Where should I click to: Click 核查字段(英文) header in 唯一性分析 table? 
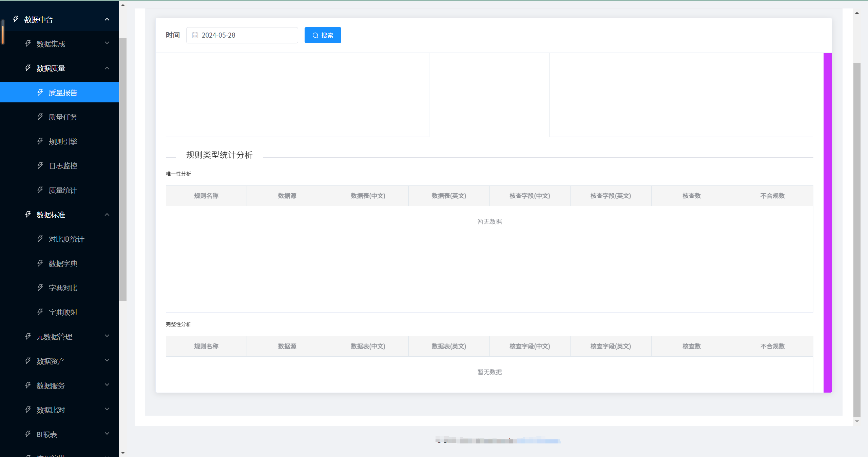click(x=611, y=196)
